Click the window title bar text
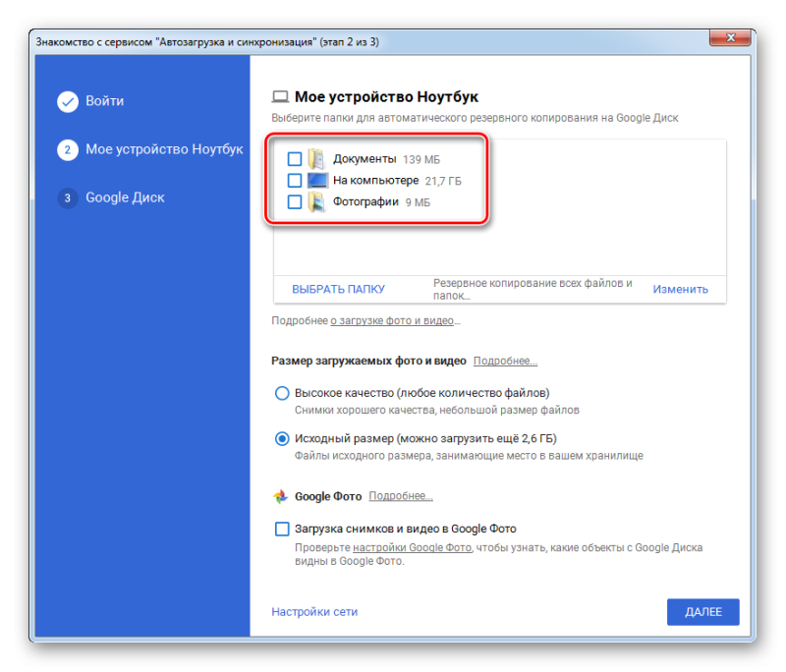This screenshot has width=786, height=672. tap(207, 42)
